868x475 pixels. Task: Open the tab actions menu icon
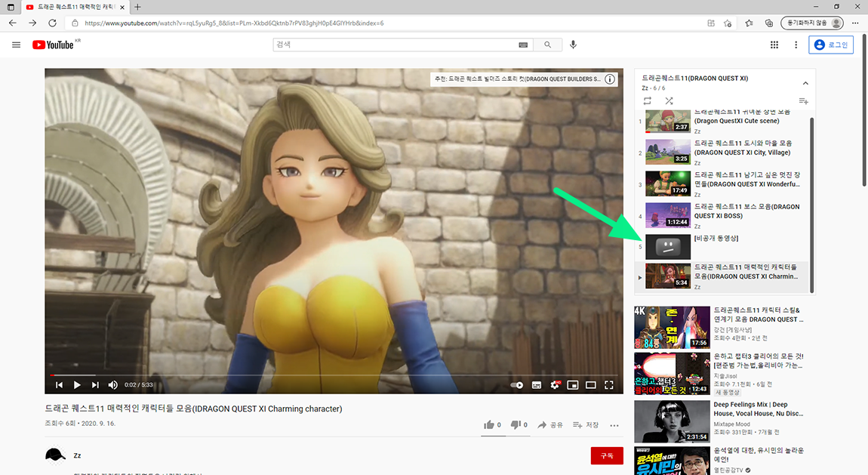[11, 8]
